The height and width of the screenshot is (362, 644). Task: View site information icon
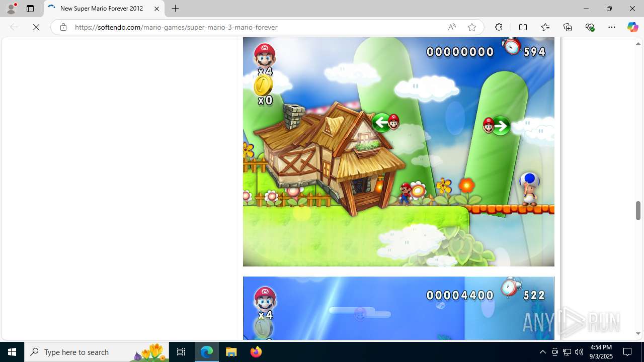[x=63, y=27]
